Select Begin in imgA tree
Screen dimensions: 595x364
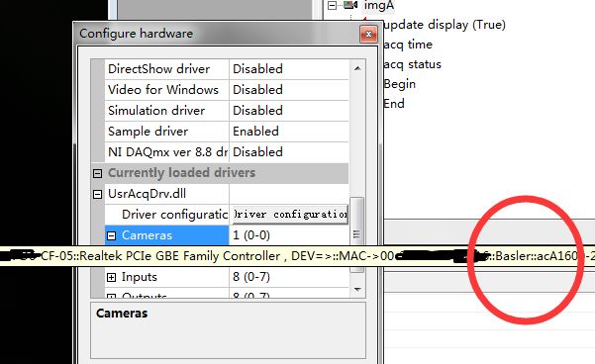[399, 84]
